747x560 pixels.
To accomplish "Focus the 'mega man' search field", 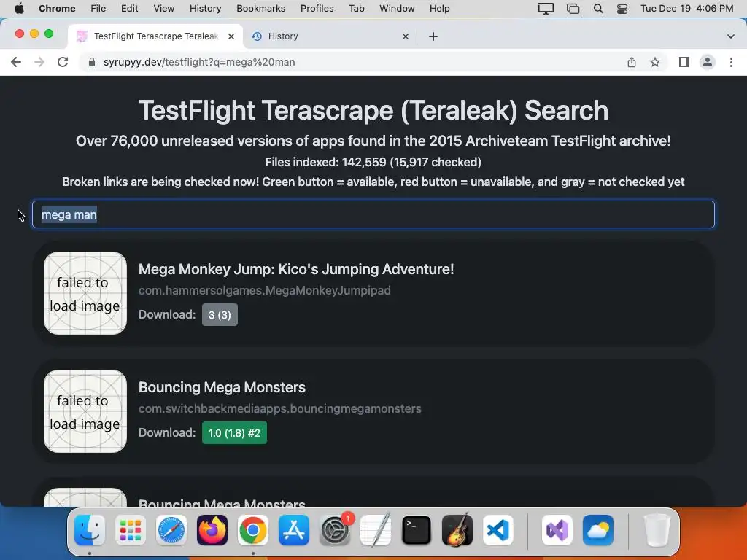I will click(x=373, y=214).
